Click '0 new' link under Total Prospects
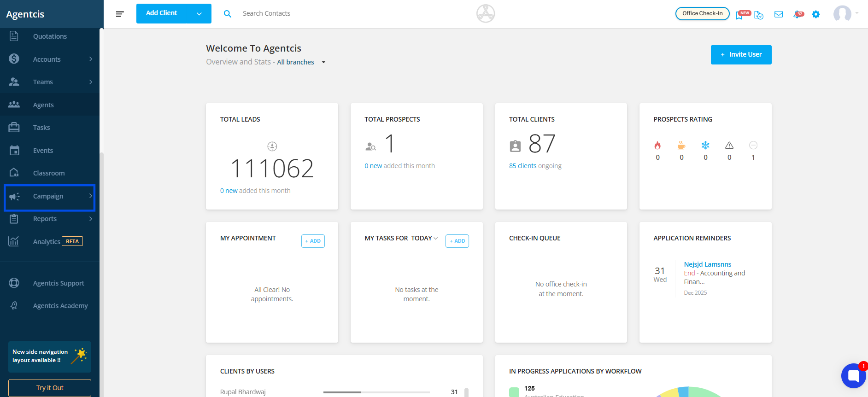 [373, 166]
